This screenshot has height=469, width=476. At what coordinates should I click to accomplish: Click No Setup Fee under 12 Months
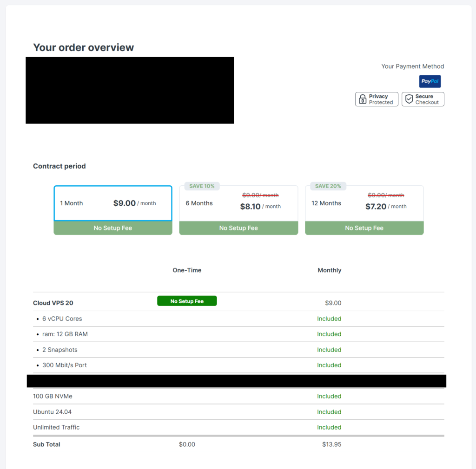tap(364, 228)
